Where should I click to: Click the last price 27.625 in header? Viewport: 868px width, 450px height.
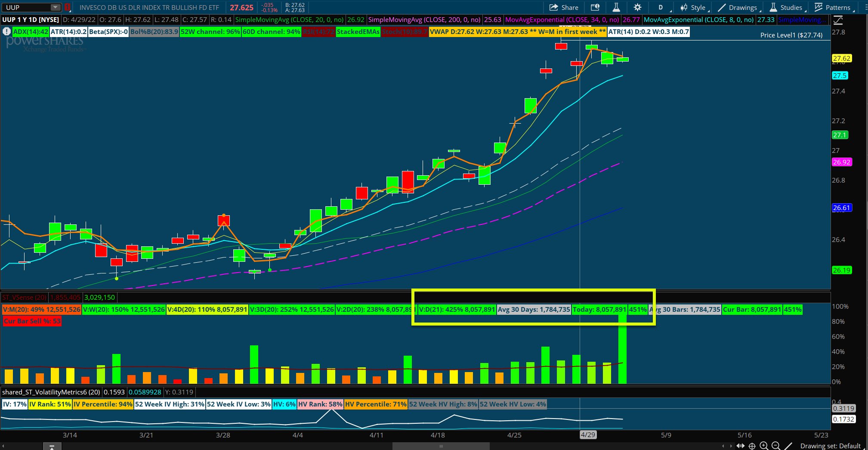(241, 7)
